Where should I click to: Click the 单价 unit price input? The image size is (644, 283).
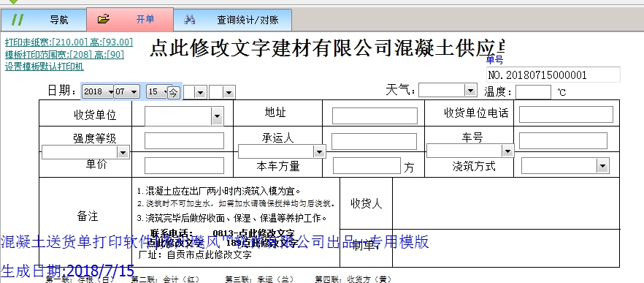tap(184, 166)
